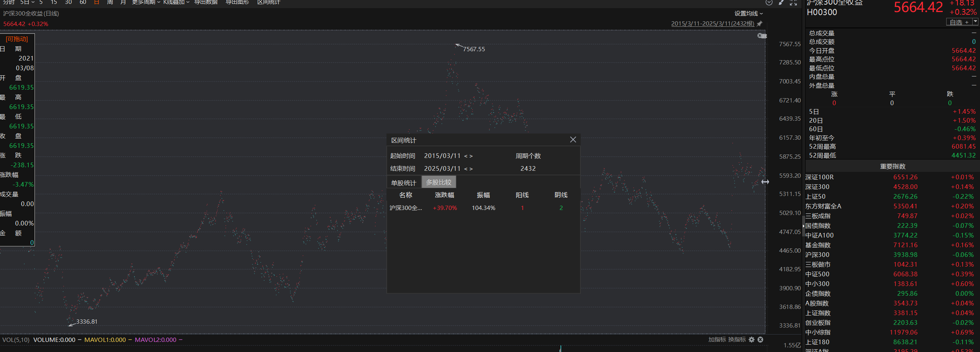
Task: Remove the VOL indicator with circled X
Action: (761, 340)
